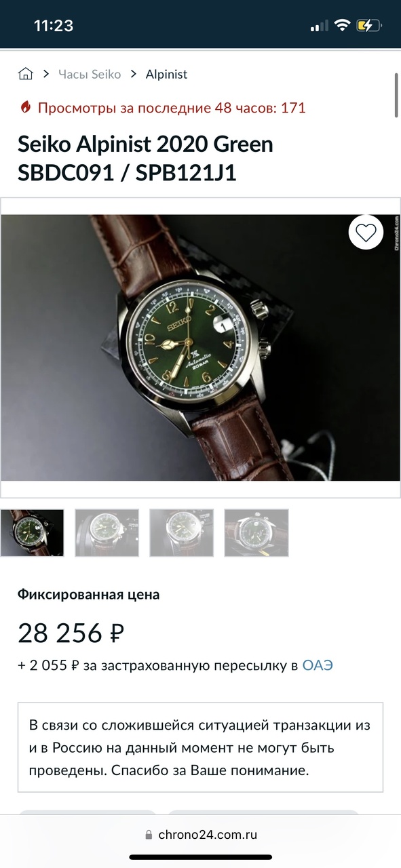Tap the flame icon beside view count
This screenshot has height=868, width=401.
25,107
